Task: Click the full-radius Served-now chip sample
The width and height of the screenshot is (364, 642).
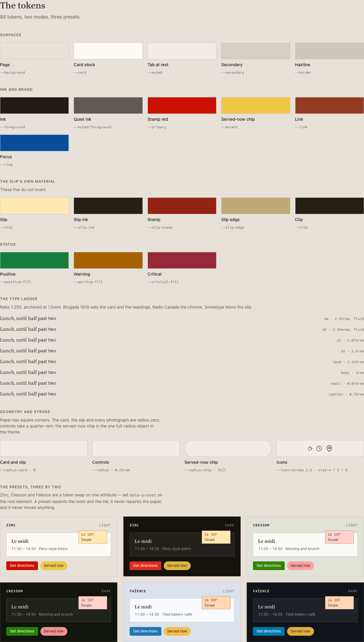Action: tap(228, 448)
